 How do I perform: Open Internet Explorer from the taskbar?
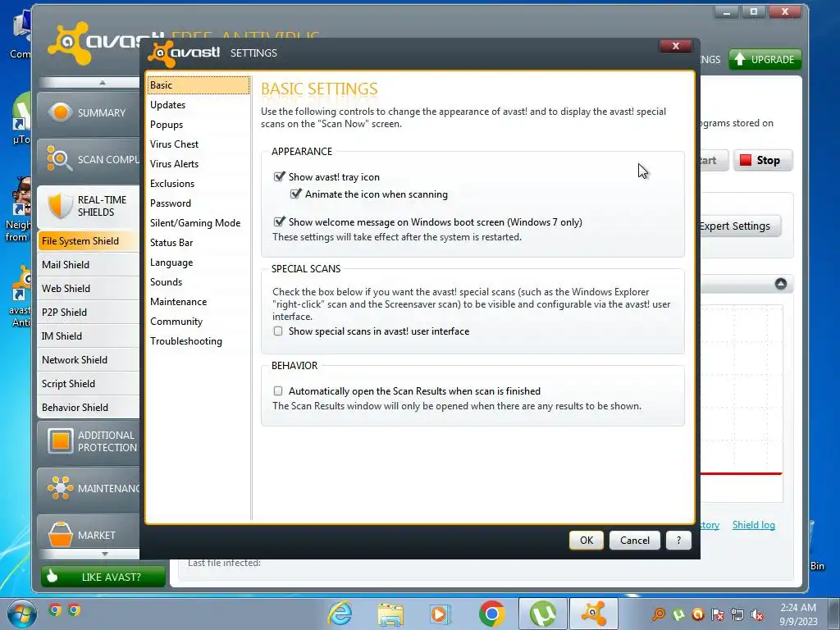[340, 614]
